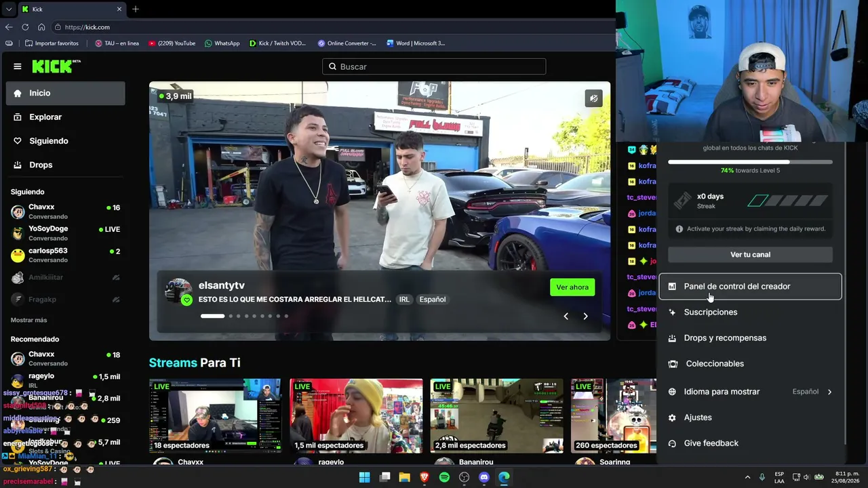Open the Bananirou stream thumbnail with 2,8 mil espectadores
Image resolution: width=868 pixels, height=488 pixels.
[496, 415]
